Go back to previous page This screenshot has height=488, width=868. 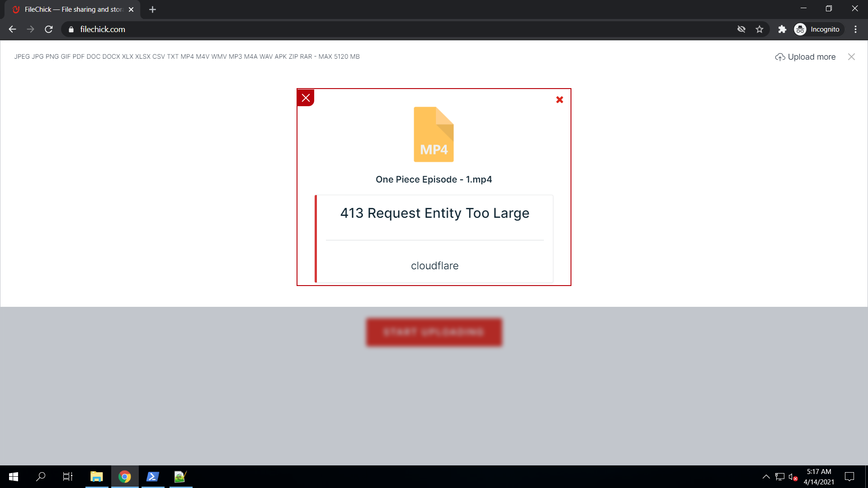(x=12, y=29)
